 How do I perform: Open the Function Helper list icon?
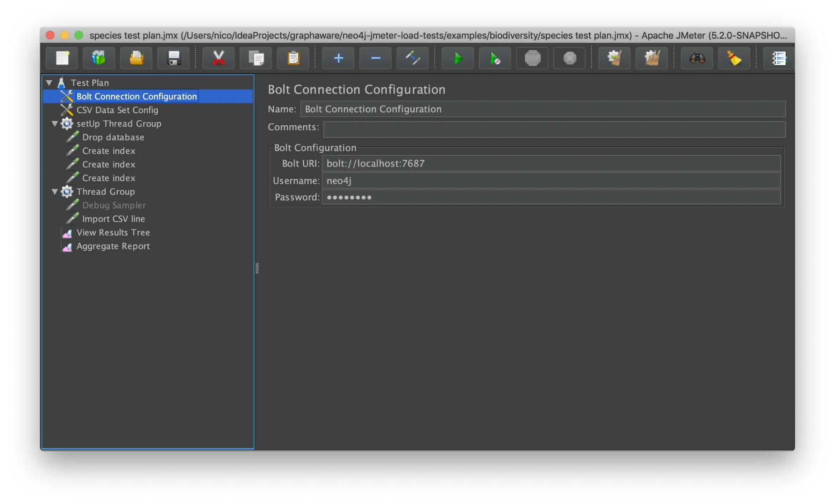[x=779, y=58]
